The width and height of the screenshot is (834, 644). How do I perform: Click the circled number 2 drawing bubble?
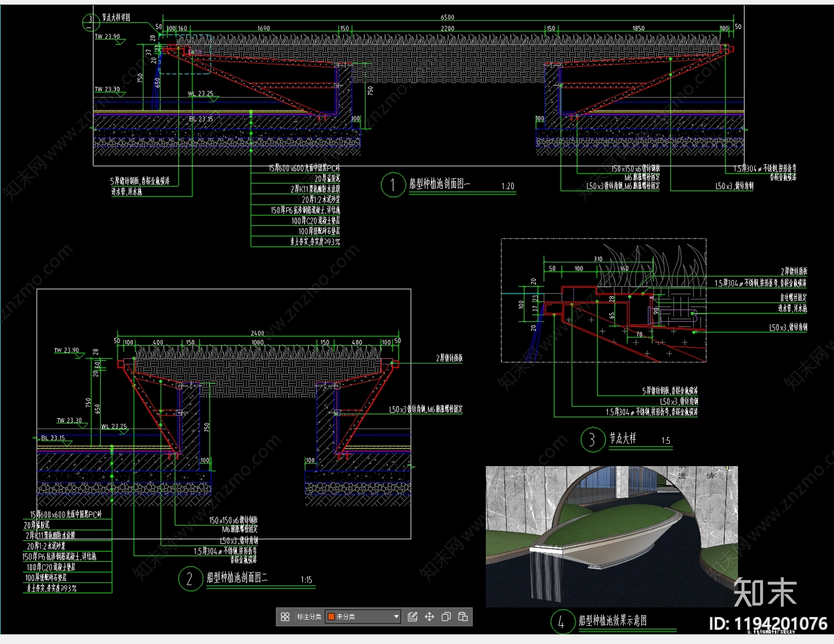click(190, 579)
